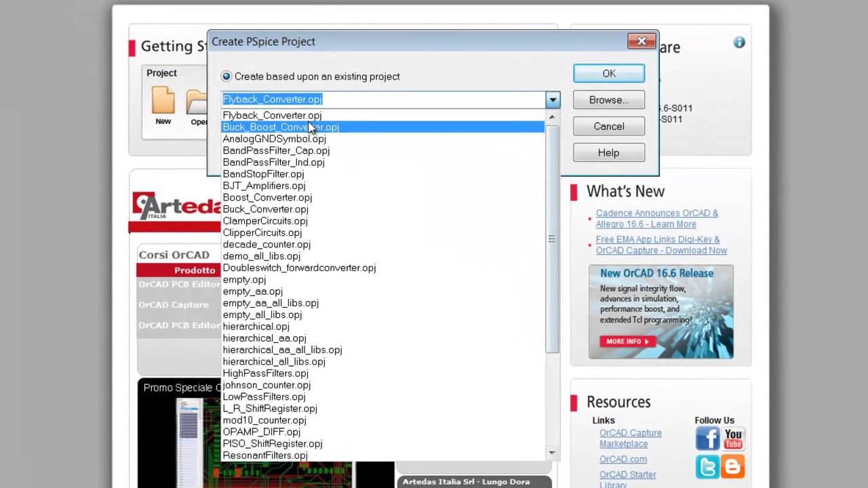Open OrCAD Capture Marketplace link
Viewport: 868px width, 488px height.
[630, 439]
